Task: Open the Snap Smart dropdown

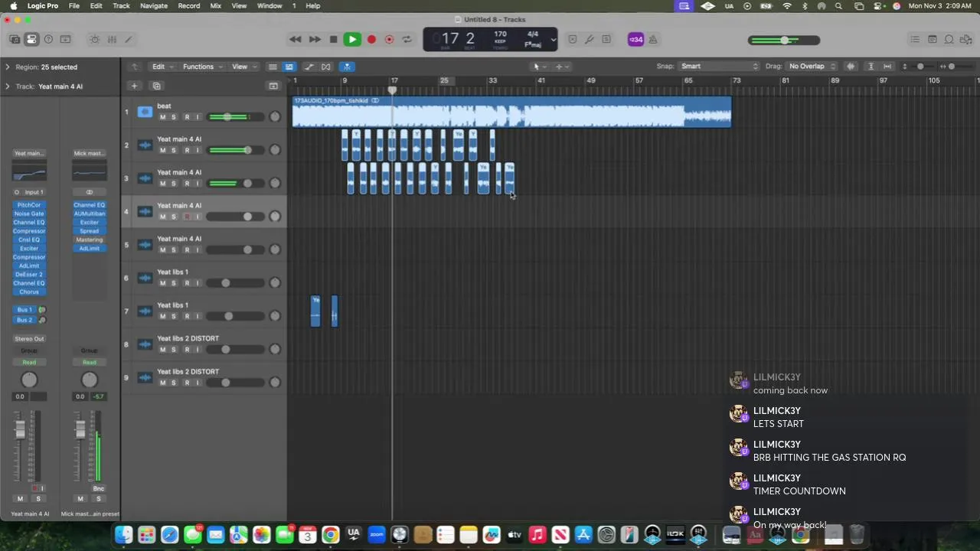Action: coord(718,67)
